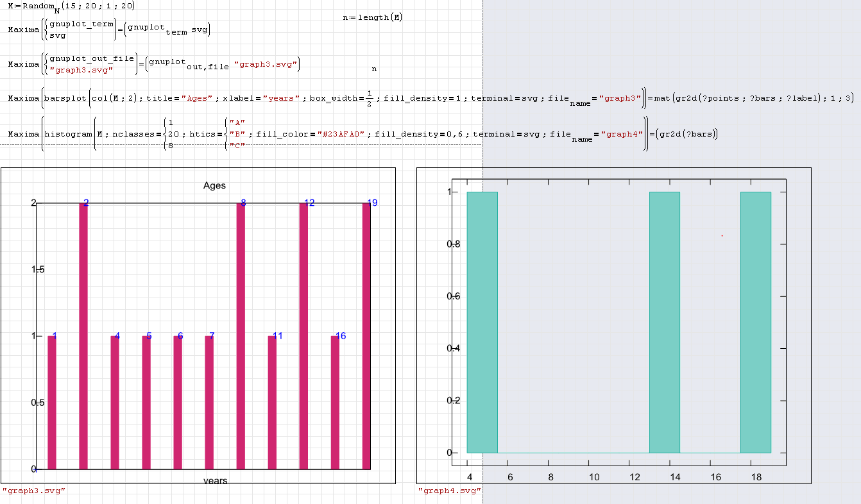Select the "graph4.svg" label below histogram
861x504 pixels.
coord(449,491)
